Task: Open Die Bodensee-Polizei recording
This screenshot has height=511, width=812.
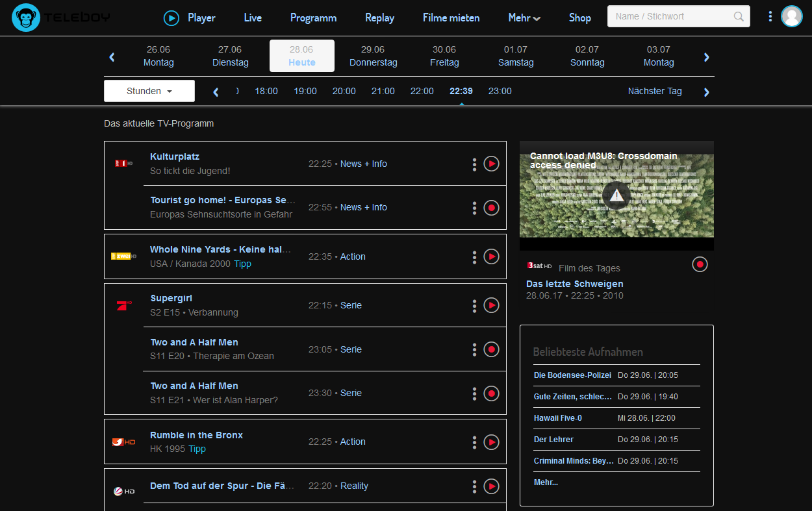Action: tap(572, 375)
